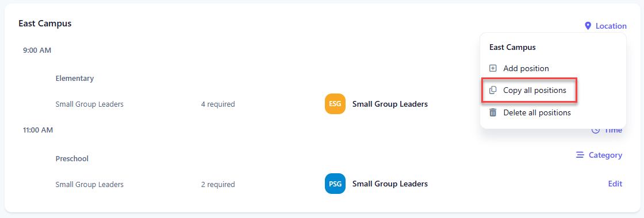Click the 2 required text
The image size is (644, 218).
pos(218,184)
